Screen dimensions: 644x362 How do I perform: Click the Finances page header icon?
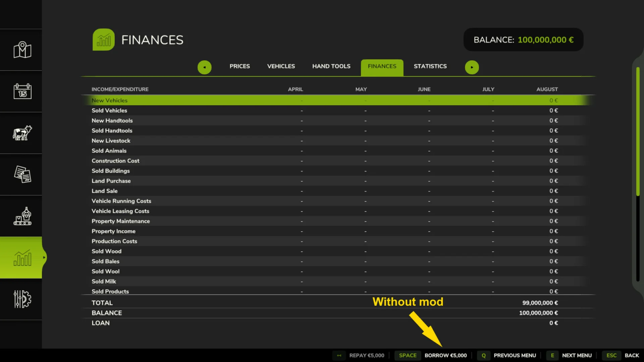[x=103, y=39]
